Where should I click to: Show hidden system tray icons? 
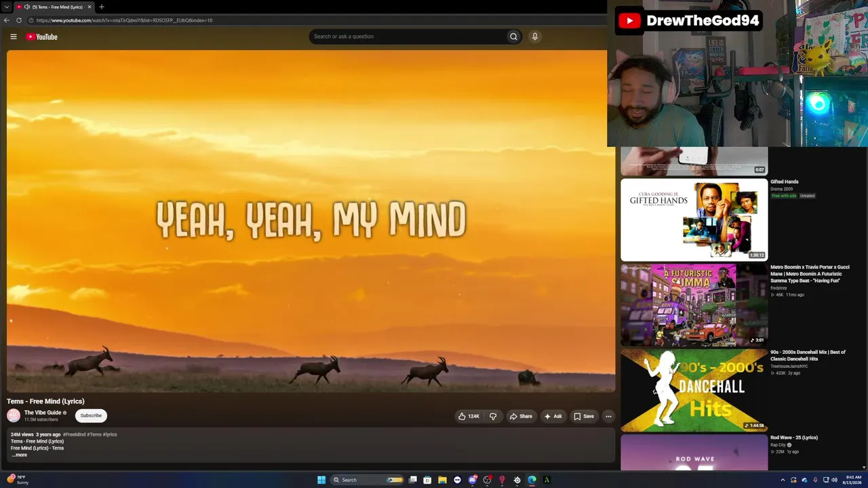tap(783, 480)
